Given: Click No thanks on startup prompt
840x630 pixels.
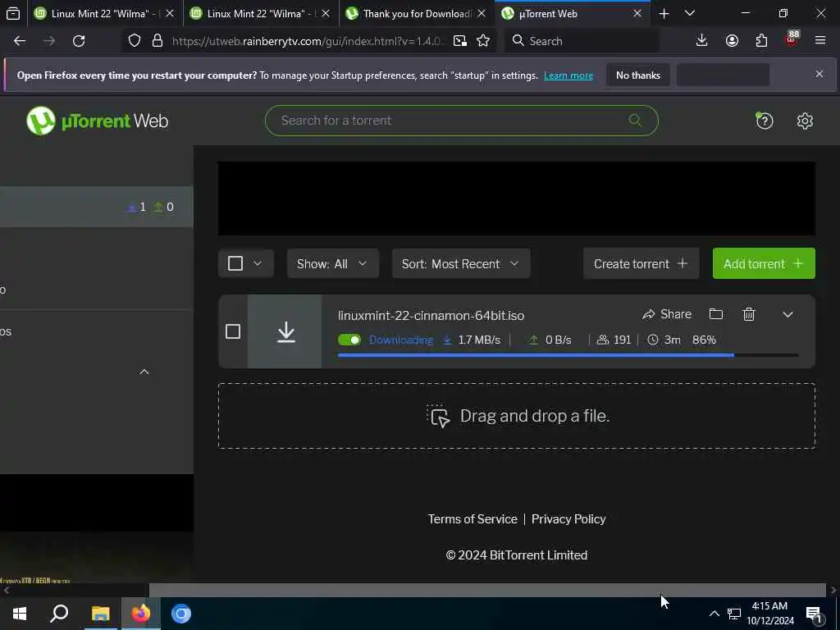Looking at the screenshot, I should pyautogui.click(x=637, y=75).
